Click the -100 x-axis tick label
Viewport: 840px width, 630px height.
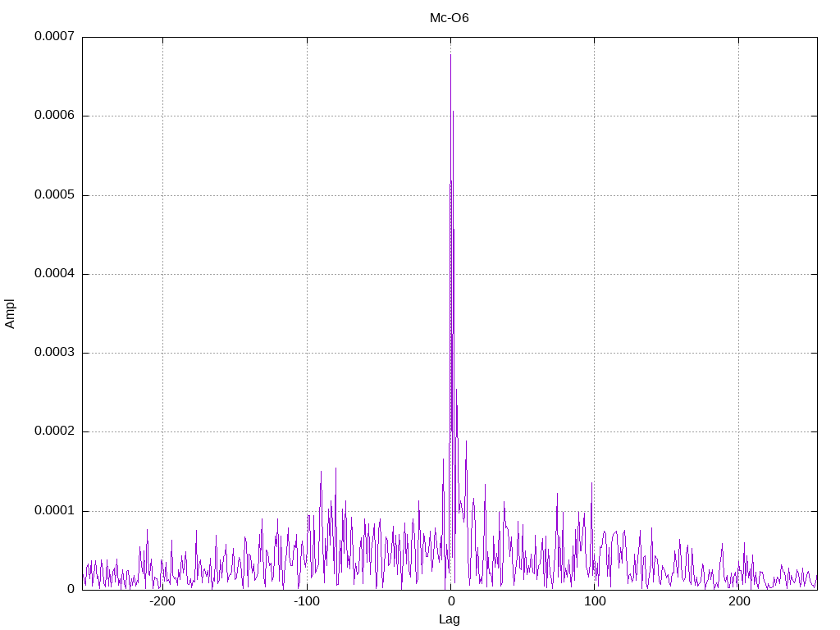point(307,601)
